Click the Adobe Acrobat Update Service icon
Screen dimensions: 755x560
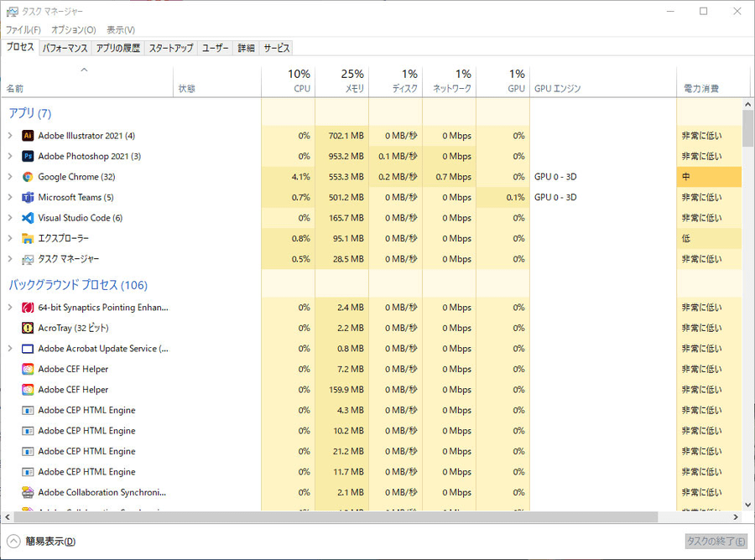(x=28, y=348)
